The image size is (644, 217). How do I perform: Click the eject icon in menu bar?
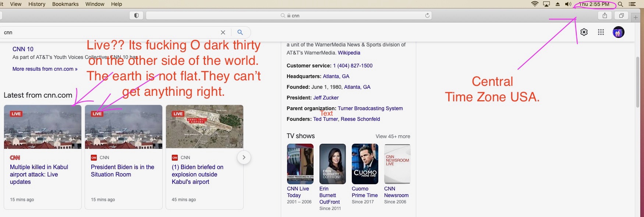pyautogui.click(x=558, y=4)
